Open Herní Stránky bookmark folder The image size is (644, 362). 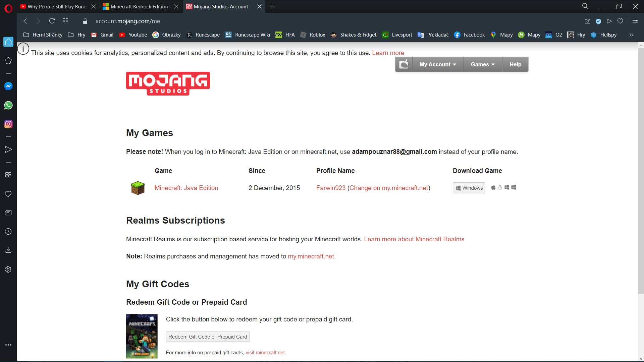coord(43,35)
